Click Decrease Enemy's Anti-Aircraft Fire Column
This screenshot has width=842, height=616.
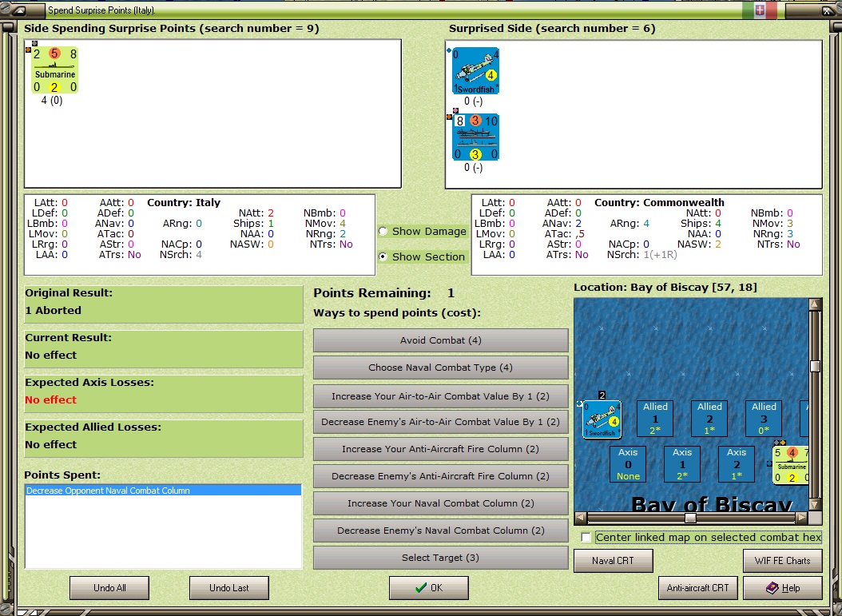point(440,476)
